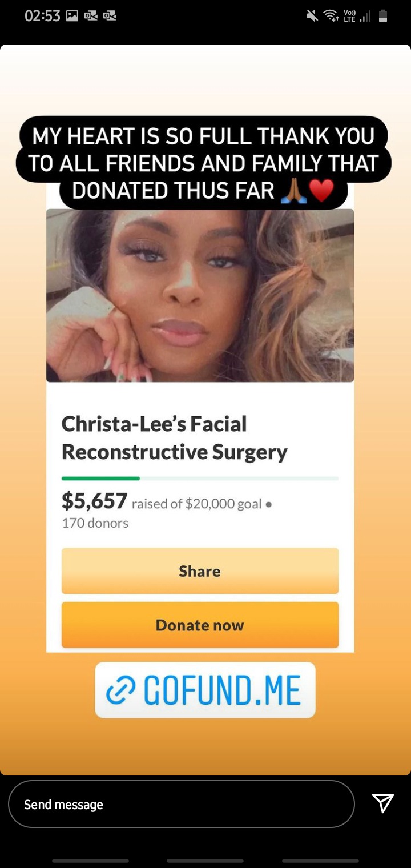Open the gallery notification icon in status bar

pyautogui.click(x=72, y=16)
